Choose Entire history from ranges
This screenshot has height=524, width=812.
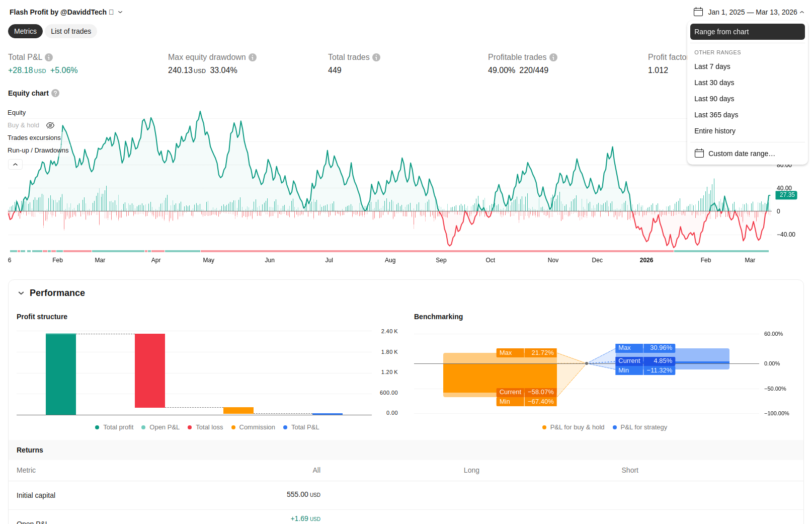point(714,131)
